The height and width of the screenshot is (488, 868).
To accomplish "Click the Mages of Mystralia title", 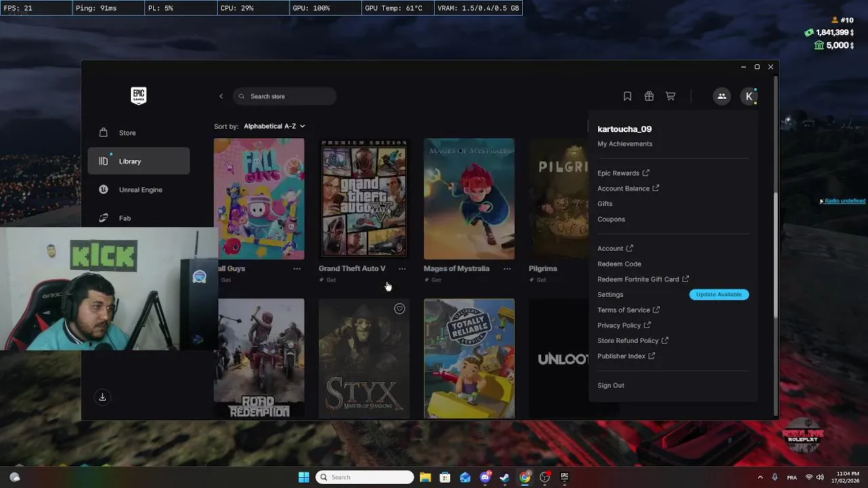I will 456,268.
